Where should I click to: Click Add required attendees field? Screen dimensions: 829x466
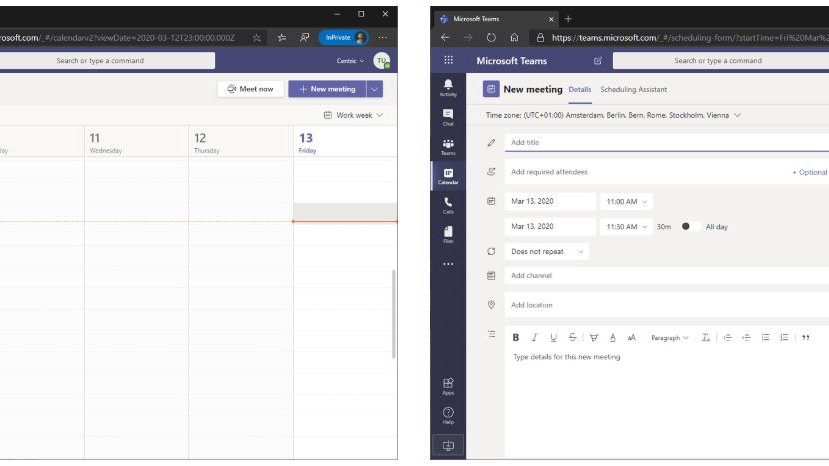[648, 172]
